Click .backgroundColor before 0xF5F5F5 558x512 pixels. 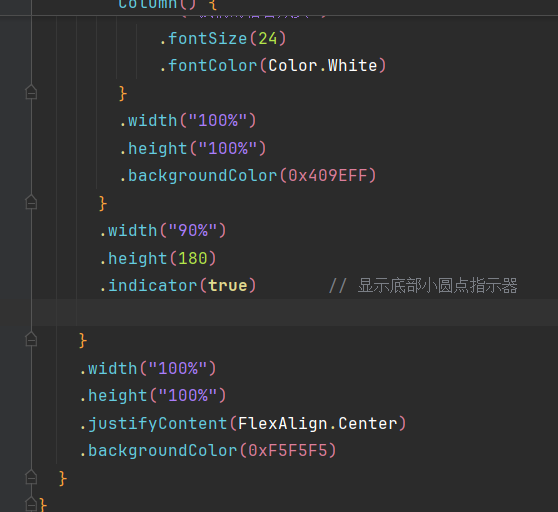click(158, 451)
